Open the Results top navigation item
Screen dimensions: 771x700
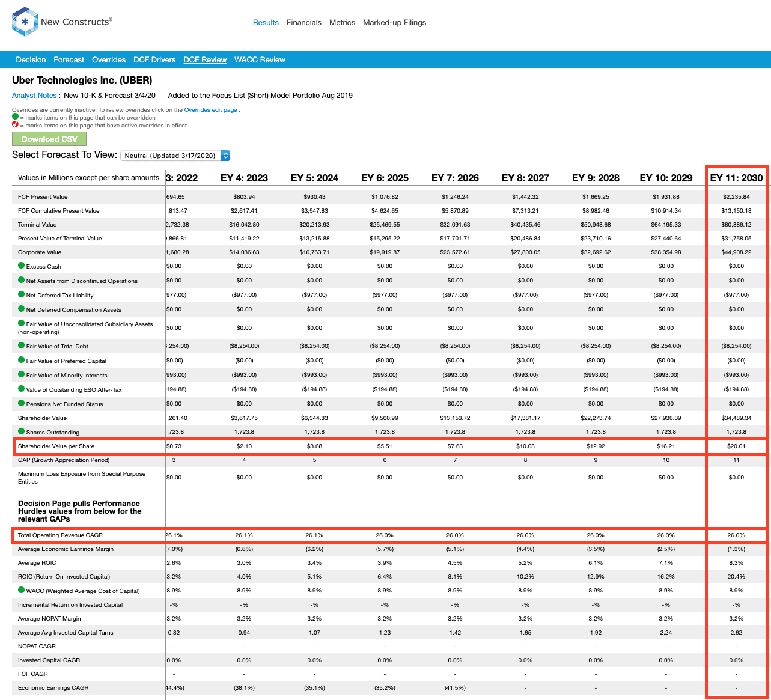click(x=266, y=23)
